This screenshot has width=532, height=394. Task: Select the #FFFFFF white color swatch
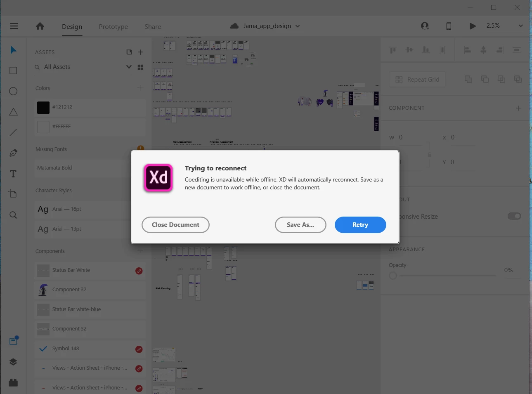(43, 127)
